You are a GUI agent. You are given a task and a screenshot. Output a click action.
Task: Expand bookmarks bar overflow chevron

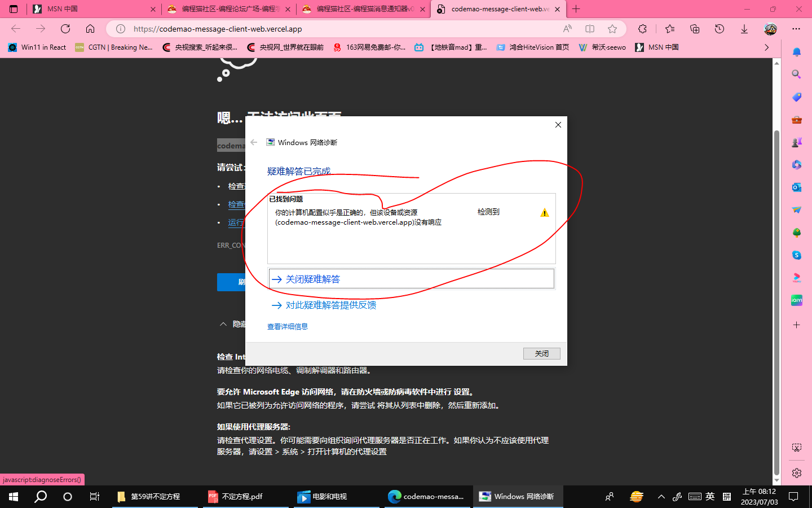pos(766,47)
